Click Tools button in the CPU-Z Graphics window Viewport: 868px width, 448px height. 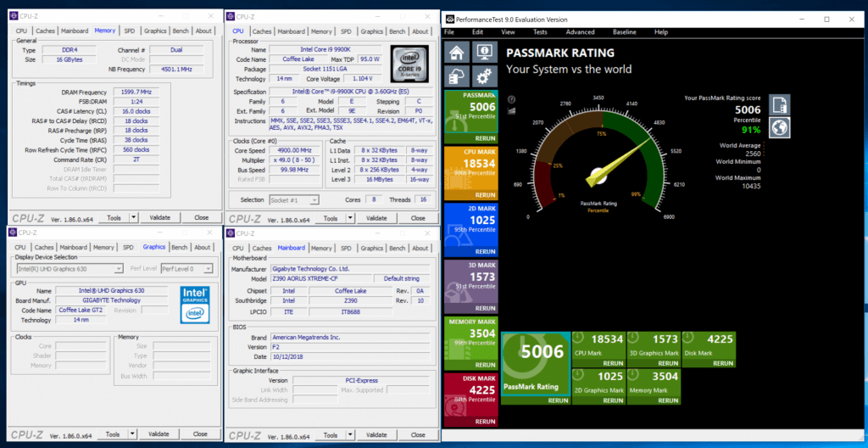pos(114,434)
